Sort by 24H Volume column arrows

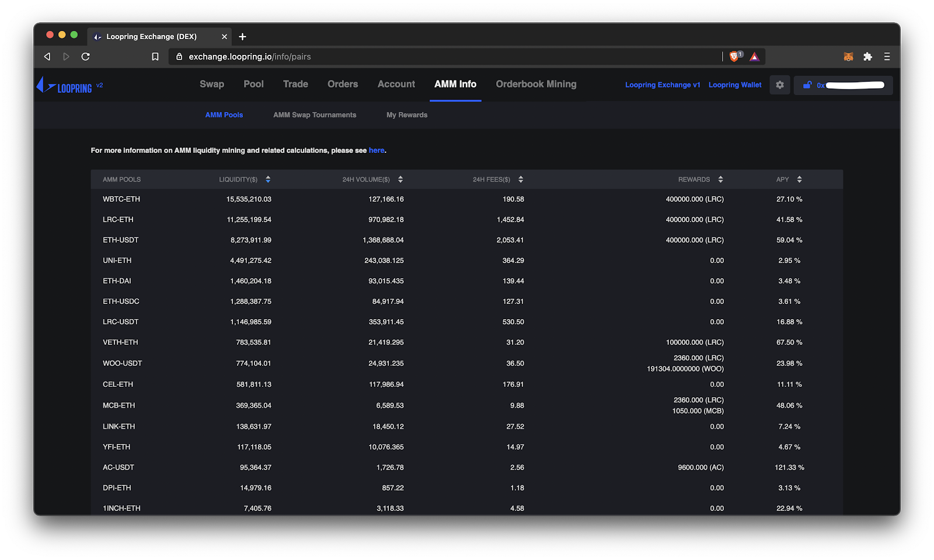point(400,180)
